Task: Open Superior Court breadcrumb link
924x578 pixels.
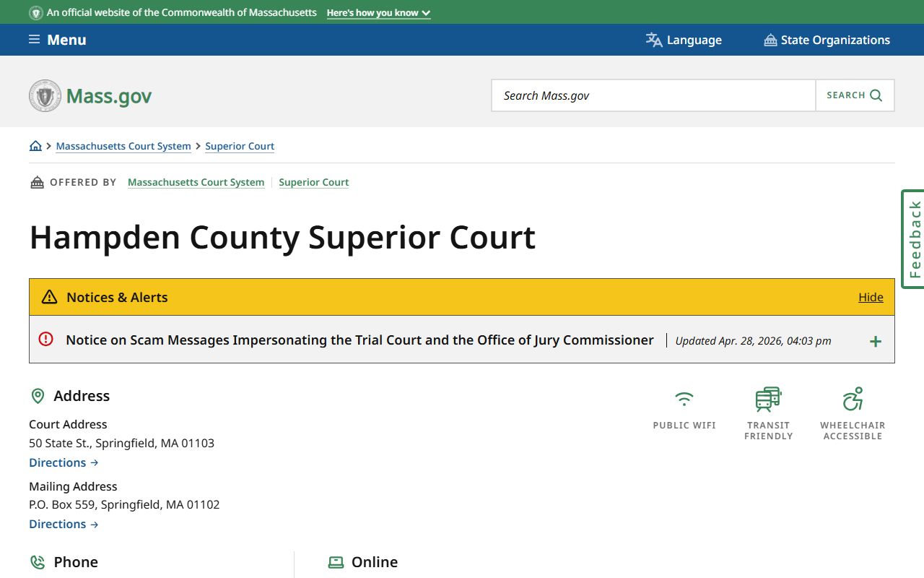Action: (240, 146)
